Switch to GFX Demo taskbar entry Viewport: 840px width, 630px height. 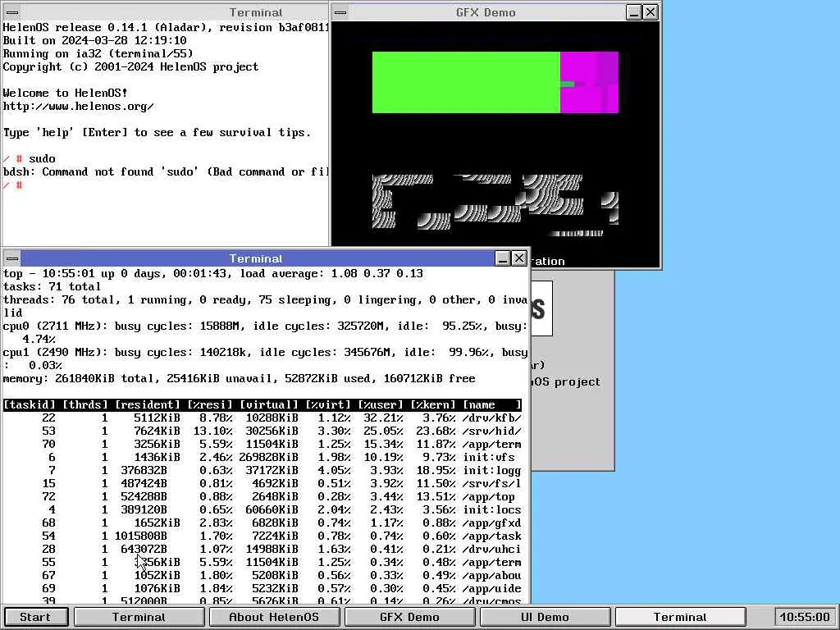[409, 617]
